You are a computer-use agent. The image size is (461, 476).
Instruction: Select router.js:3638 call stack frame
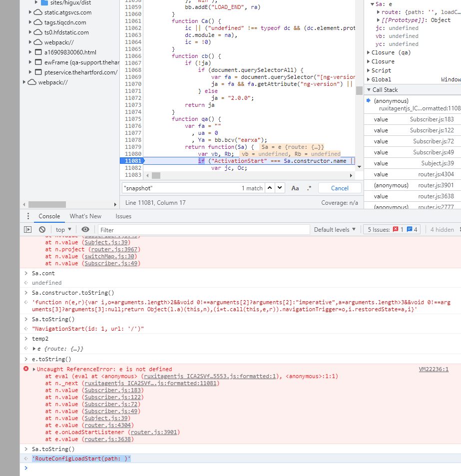(413, 196)
